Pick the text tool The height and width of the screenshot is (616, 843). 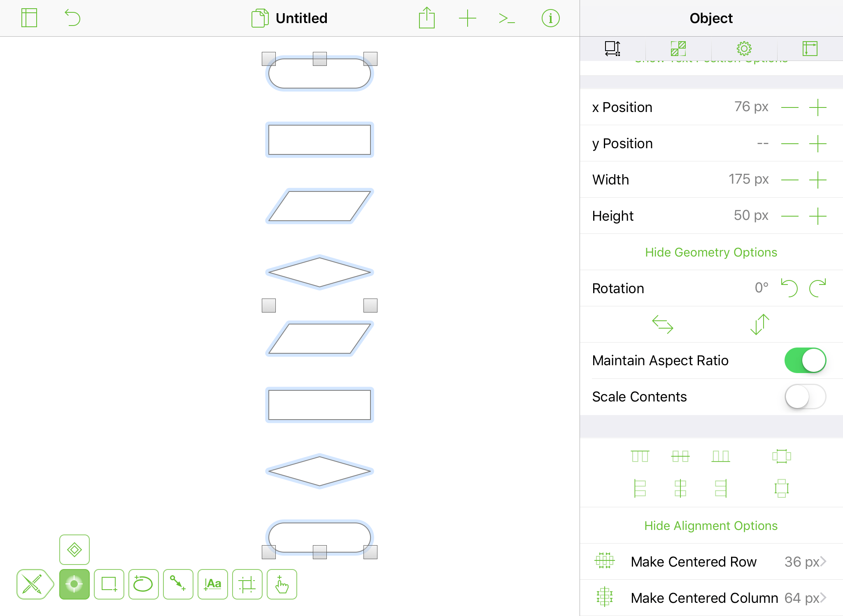click(x=212, y=584)
